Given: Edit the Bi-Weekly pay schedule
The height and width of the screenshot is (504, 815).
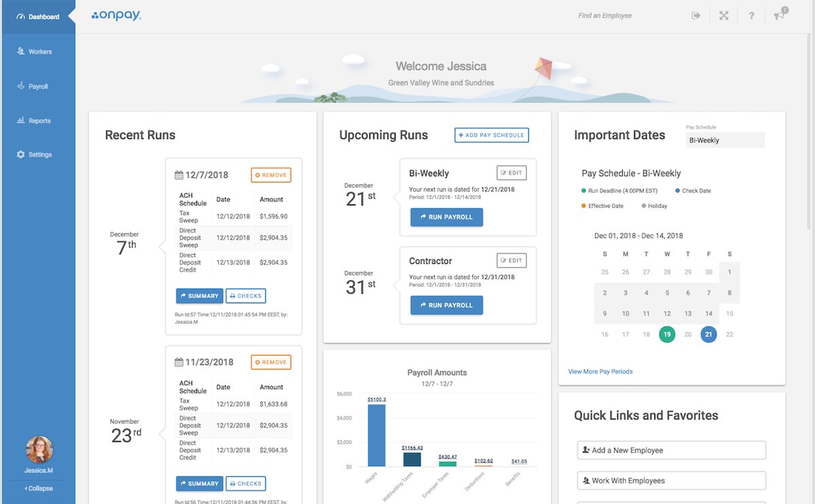Looking at the screenshot, I should [x=511, y=173].
